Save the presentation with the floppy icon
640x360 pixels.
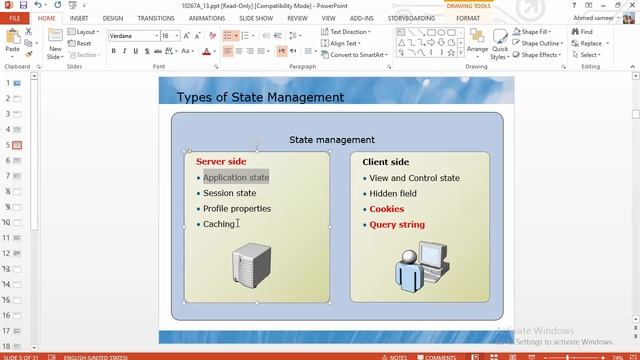(x=23, y=5)
